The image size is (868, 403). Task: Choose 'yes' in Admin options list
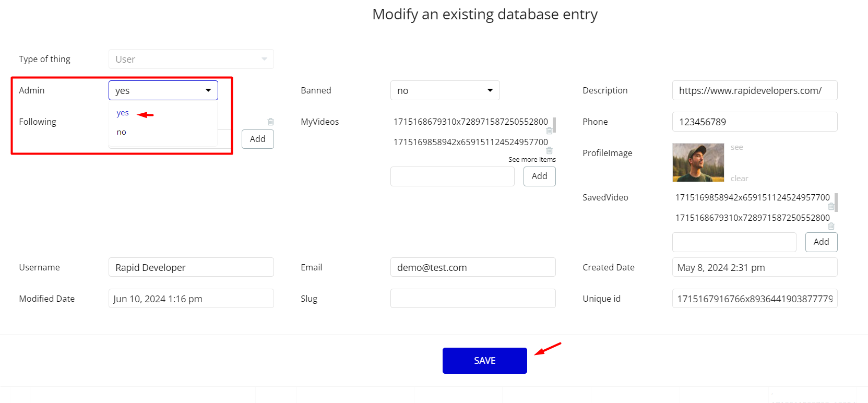point(123,113)
